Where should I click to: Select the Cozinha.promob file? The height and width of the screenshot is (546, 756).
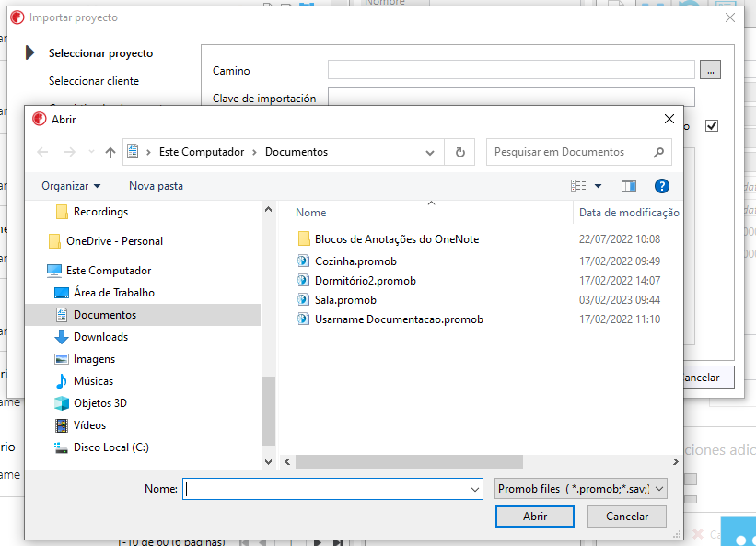pyautogui.click(x=355, y=261)
